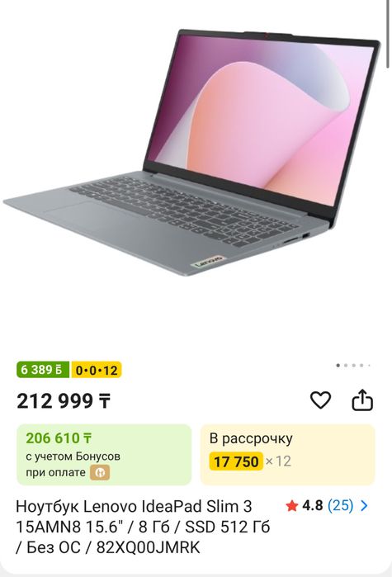The height and width of the screenshot is (577, 392).
Task: Go to the fourth image carousel dot
Action: (x=361, y=366)
